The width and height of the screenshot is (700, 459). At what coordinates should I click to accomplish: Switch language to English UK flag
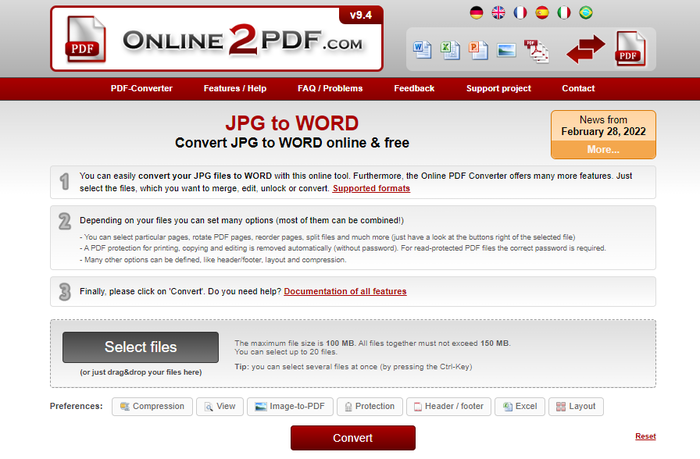[x=498, y=13]
